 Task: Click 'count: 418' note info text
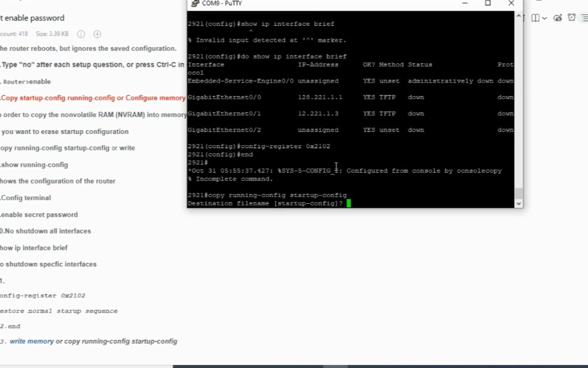14,34
